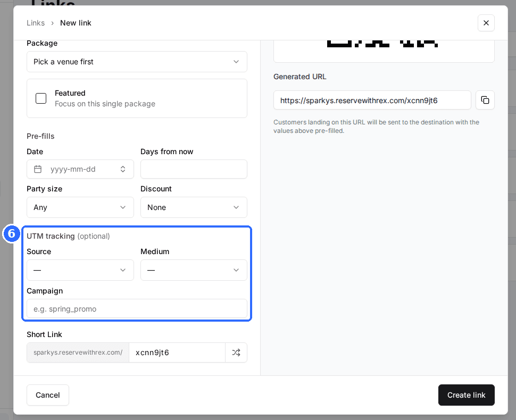
Task: Toggle the date stepper arrows
Action: click(x=123, y=169)
